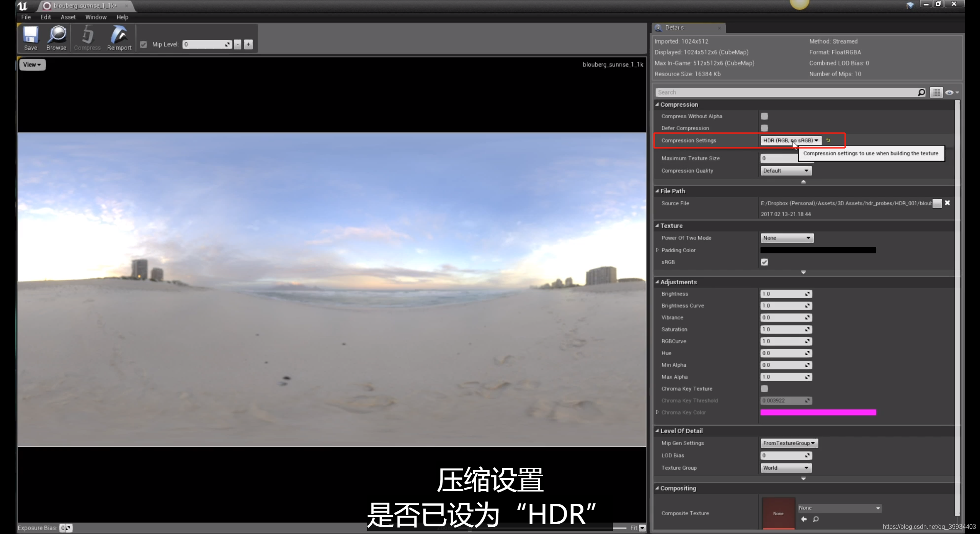Image resolution: width=980 pixels, height=534 pixels.
Task: Edit the Exposure Bias value field
Action: [64, 527]
